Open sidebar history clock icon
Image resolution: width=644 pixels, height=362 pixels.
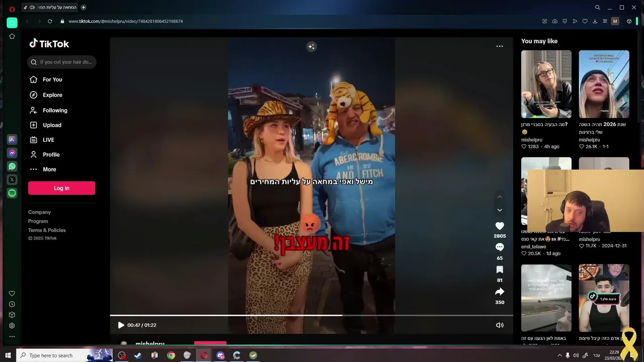click(12, 304)
